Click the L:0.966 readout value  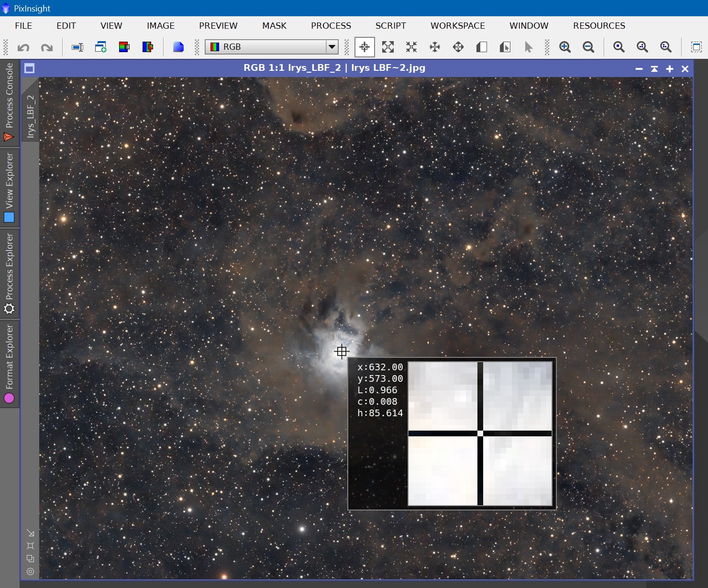(x=377, y=390)
